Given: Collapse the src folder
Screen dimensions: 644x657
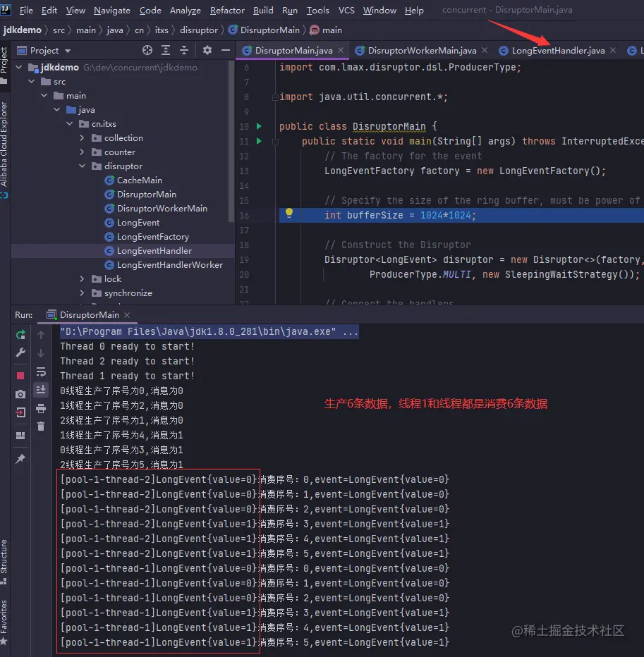Looking at the screenshot, I should (x=32, y=81).
